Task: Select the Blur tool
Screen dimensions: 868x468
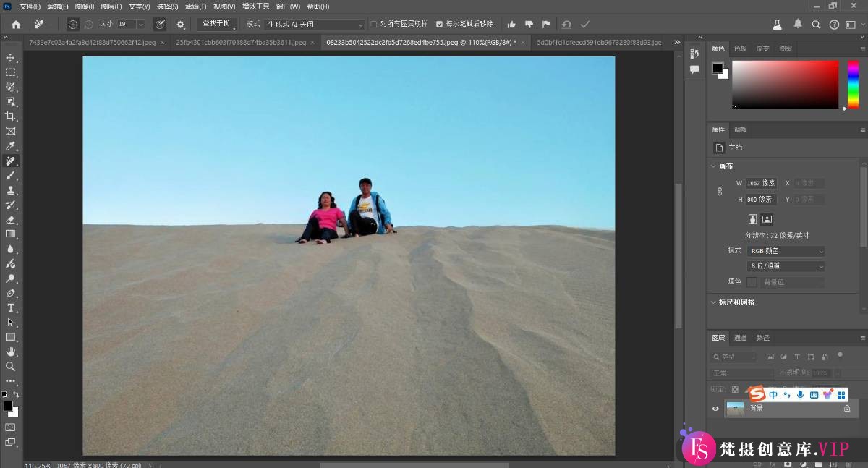Action: 10,249
